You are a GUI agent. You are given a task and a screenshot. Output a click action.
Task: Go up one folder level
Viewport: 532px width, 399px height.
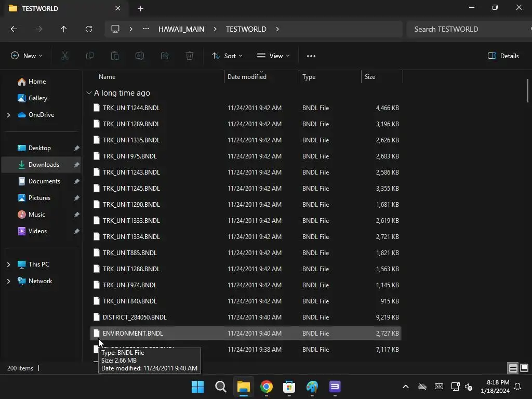[63, 29]
